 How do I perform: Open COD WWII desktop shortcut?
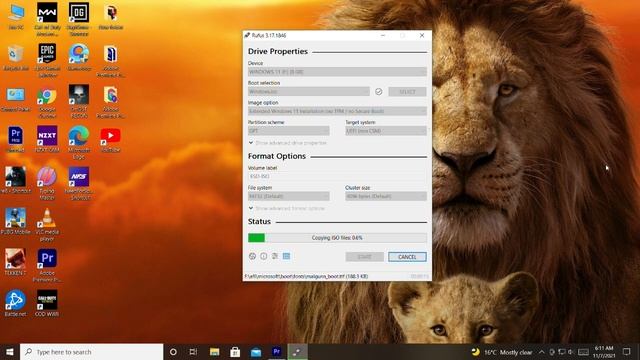click(x=47, y=303)
